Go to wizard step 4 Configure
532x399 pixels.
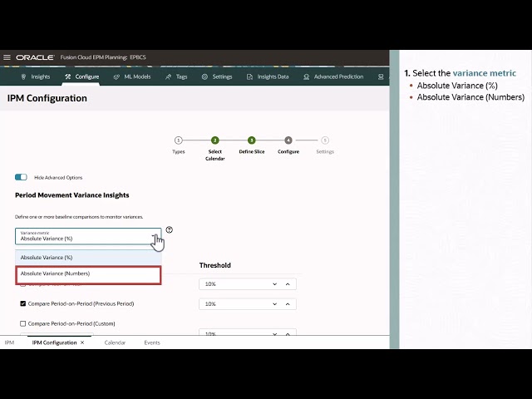coord(288,140)
